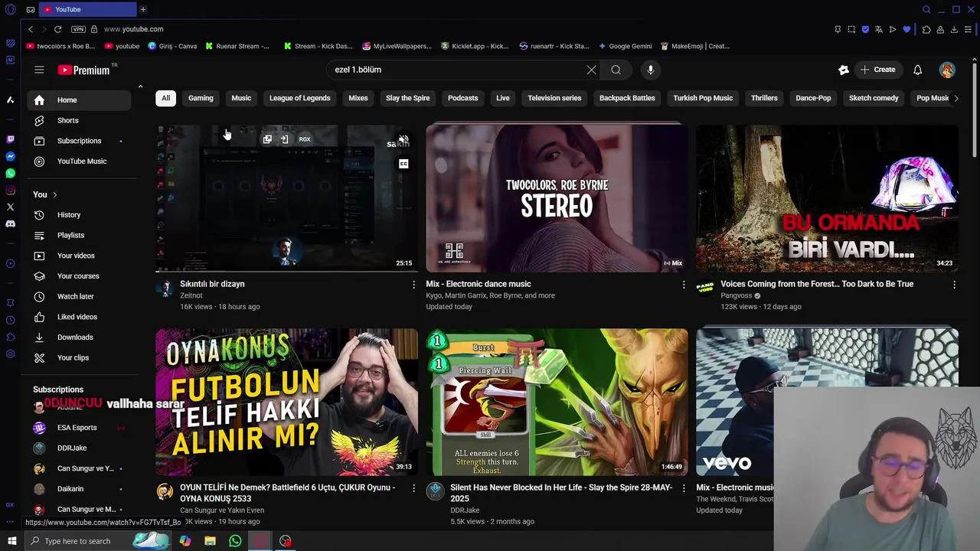Open Liked videos in the sidebar

[79, 317]
